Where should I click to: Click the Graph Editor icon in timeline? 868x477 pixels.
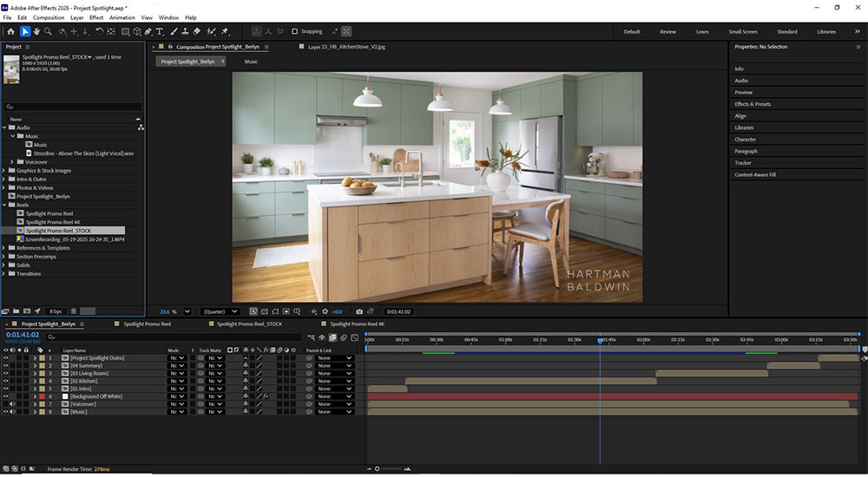(355, 337)
